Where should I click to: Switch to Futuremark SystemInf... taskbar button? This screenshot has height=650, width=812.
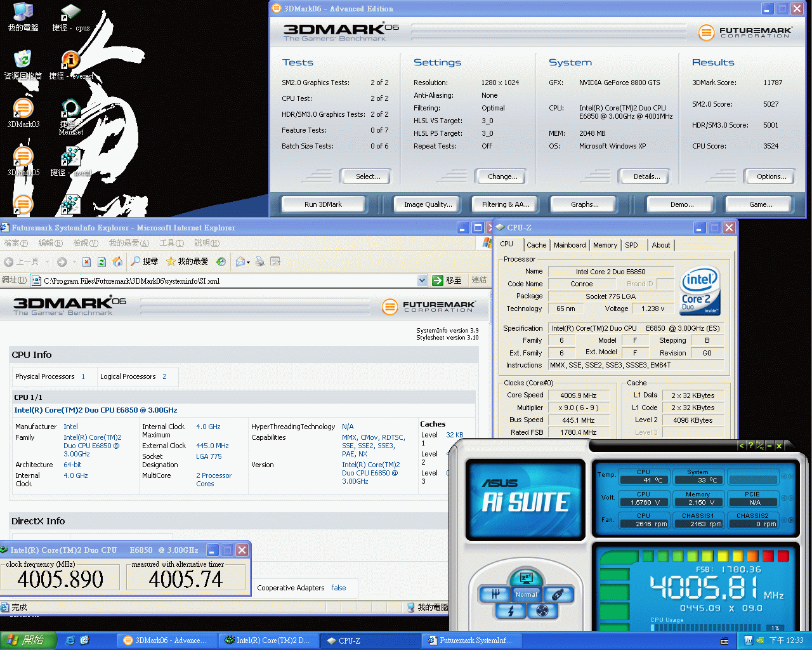(472, 640)
